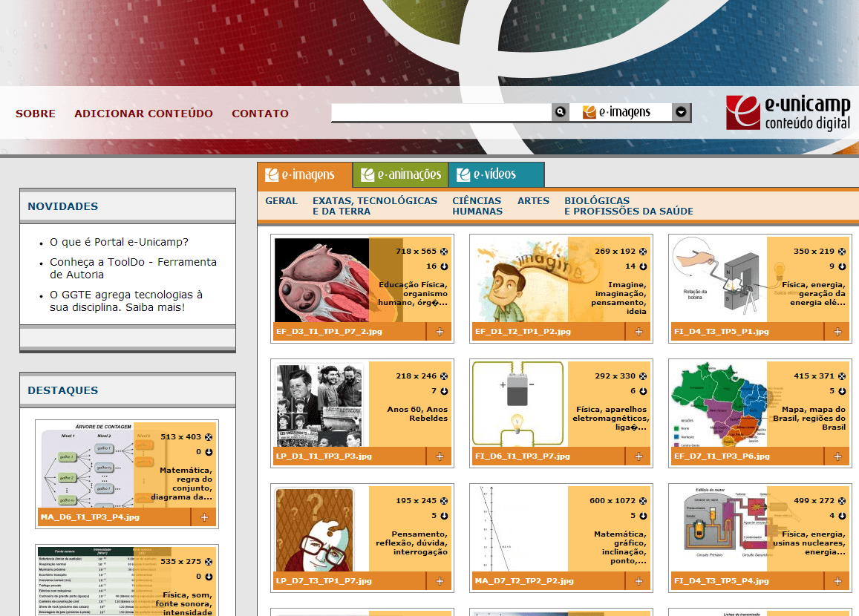The height and width of the screenshot is (616, 859).
Task: Go to ADICIONAR CONTEÚDO
Action: click(x=143, y=114)
